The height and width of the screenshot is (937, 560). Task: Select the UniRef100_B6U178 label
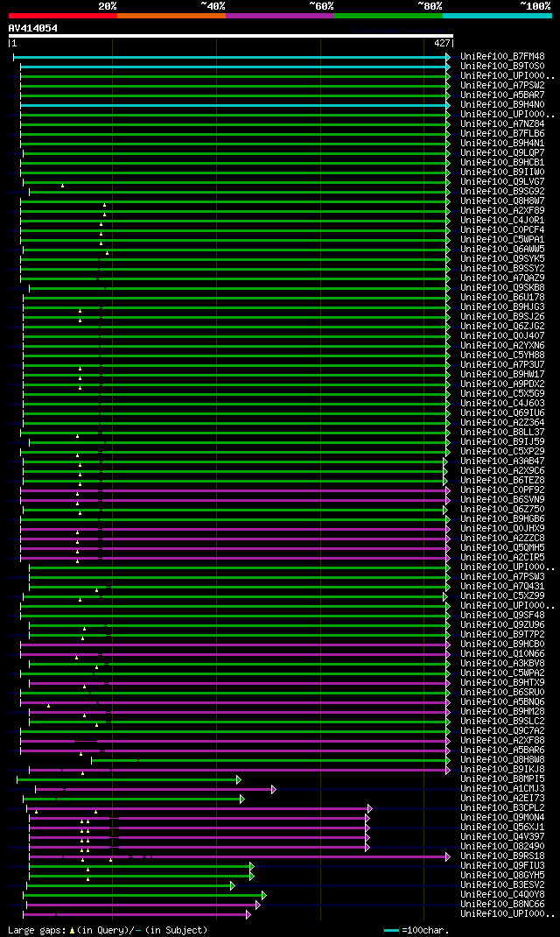[502, 298]
